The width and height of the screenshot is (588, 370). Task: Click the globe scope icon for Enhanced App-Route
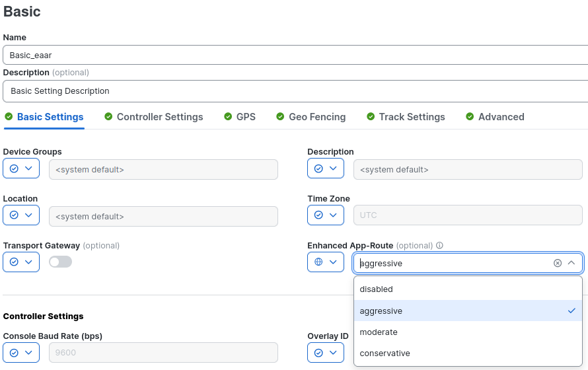318,262
